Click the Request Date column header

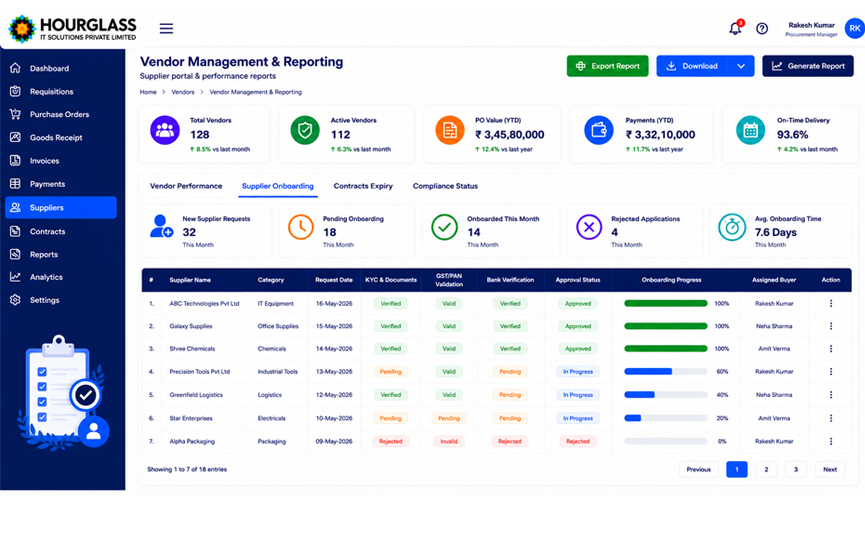pyautogui.click(x=334, y=280)
